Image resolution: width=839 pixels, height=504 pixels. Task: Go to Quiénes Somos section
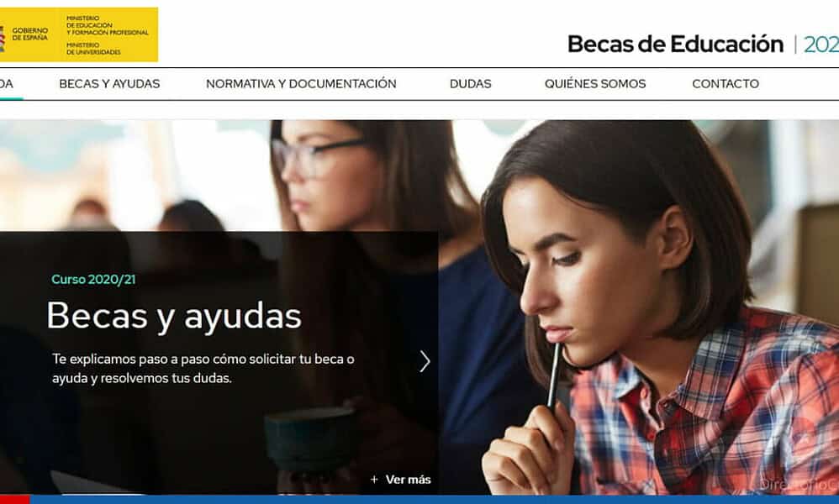tap(595, 84)
